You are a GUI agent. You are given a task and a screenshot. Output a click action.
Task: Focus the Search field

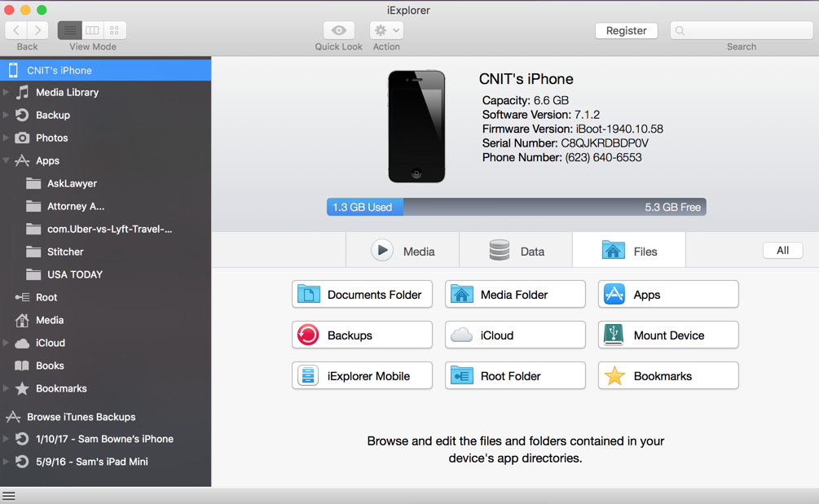(741, 31)
